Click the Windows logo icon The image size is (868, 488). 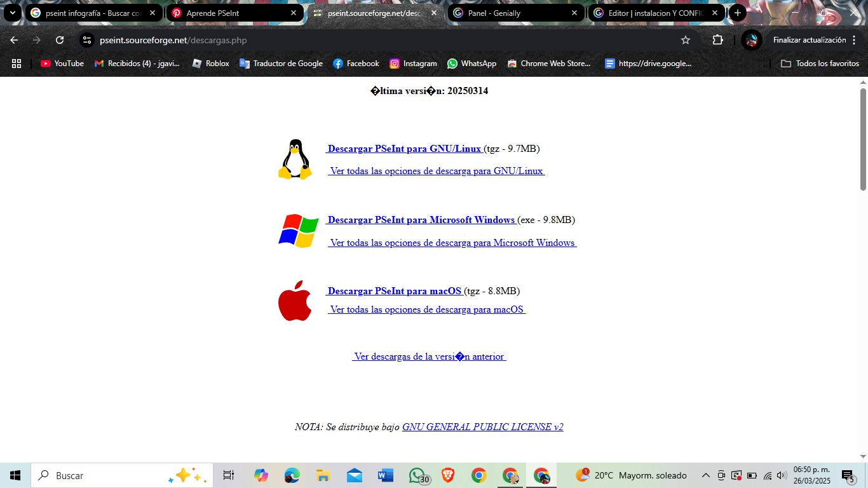[x=297, y=230]
